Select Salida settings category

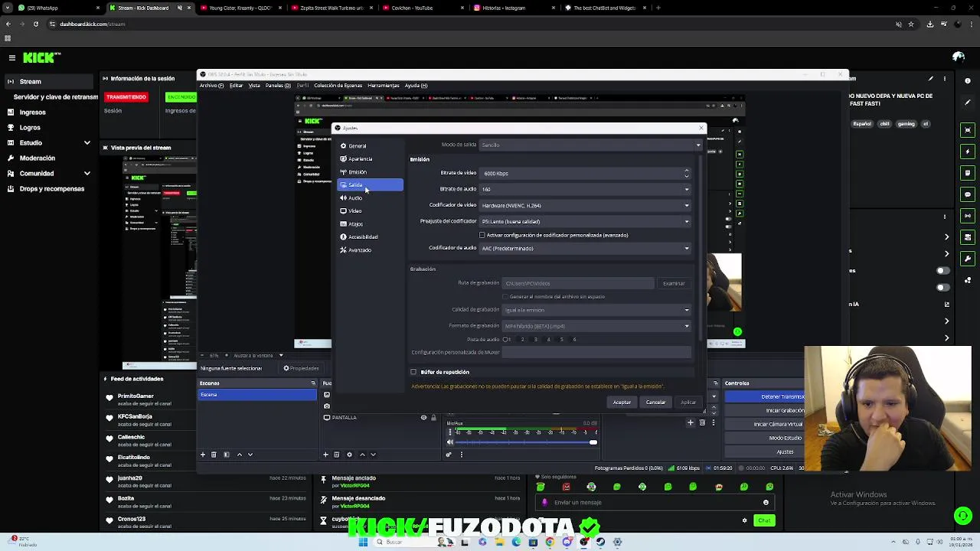(371, 184)
